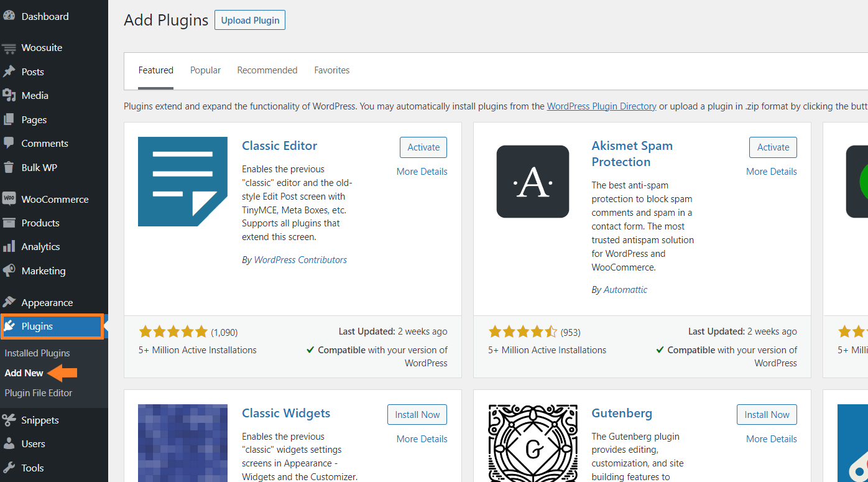Open More Details for Classic Editor
This screenshot has width=868, height=482.
coord(422,172)
